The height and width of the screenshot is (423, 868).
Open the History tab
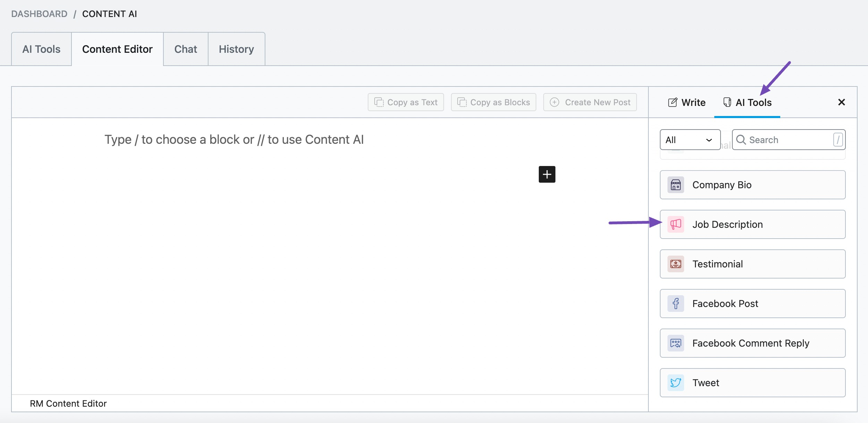(x=236, y=49)
